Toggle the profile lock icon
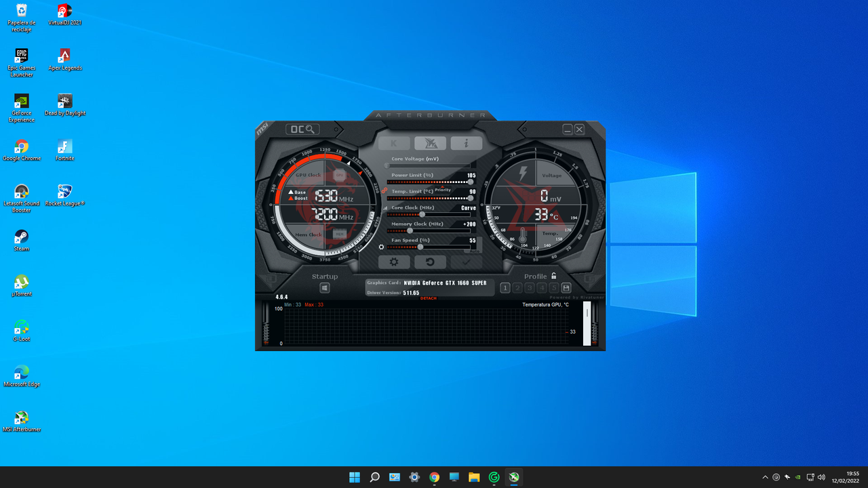The image size is (868, 488). 554,276
